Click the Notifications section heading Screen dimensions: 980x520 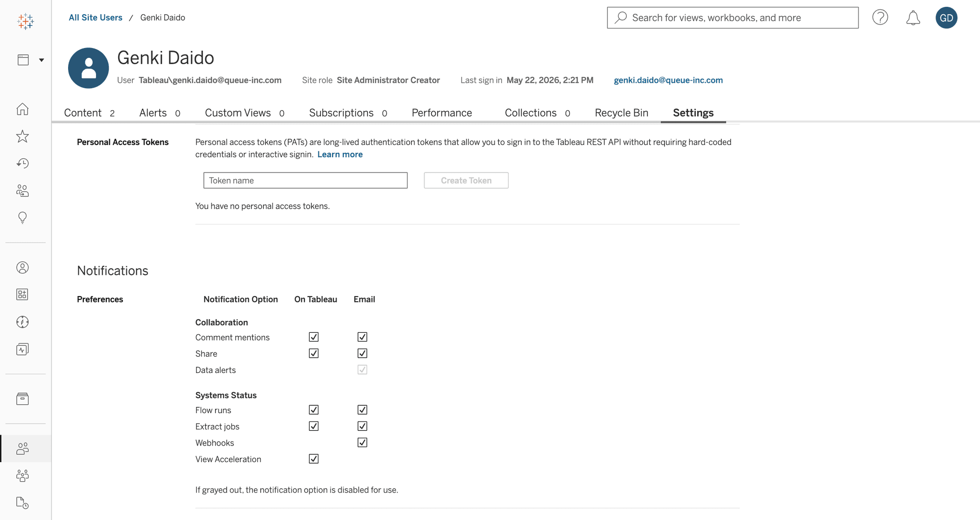pos(113,271)
